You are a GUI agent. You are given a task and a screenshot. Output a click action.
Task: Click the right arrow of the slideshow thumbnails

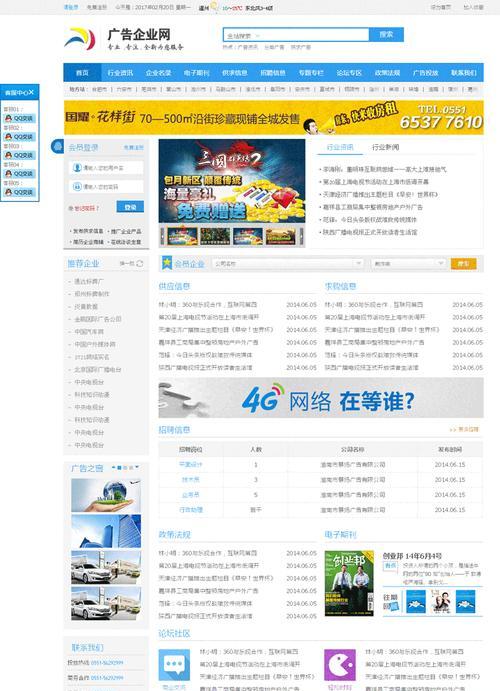pyautogui.click(x=301, y=236)
